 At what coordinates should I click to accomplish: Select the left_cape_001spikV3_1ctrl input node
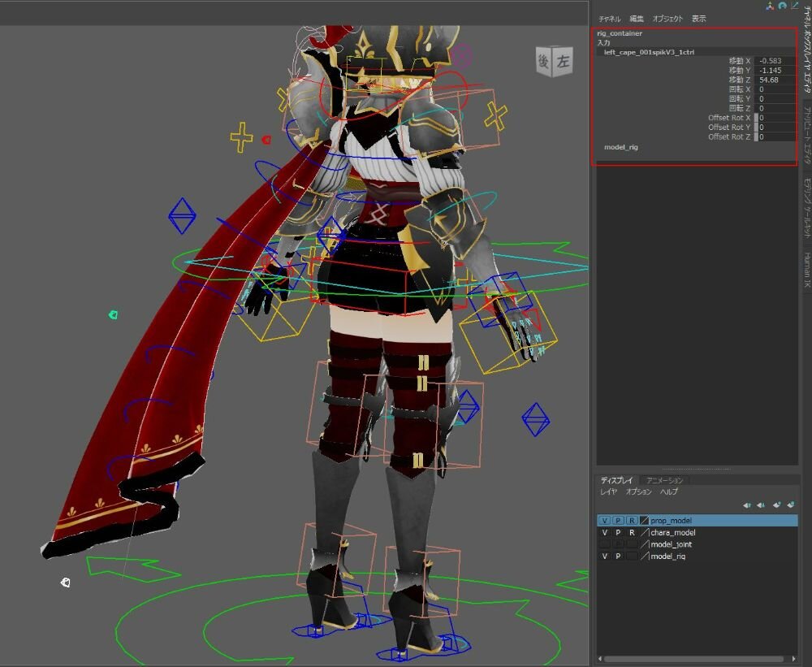tap(649, 52)
